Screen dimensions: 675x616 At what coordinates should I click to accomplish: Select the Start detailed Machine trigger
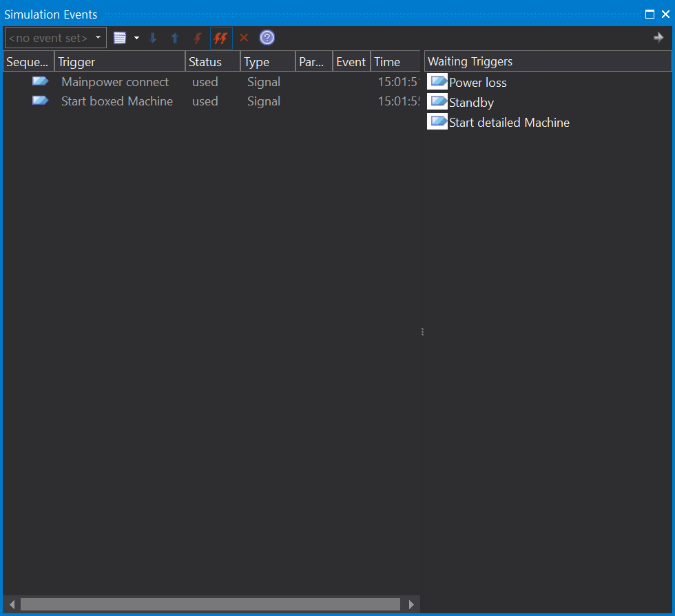click(509, 123)
